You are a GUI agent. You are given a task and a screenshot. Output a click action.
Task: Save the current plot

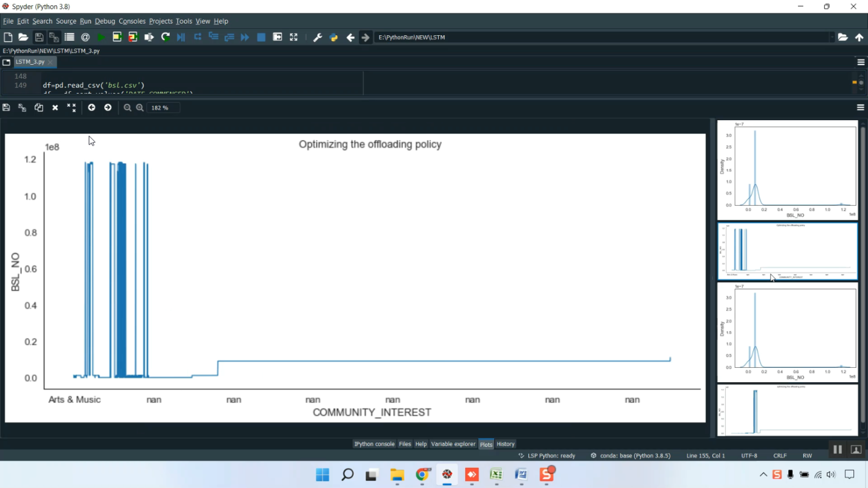[6, 108]
